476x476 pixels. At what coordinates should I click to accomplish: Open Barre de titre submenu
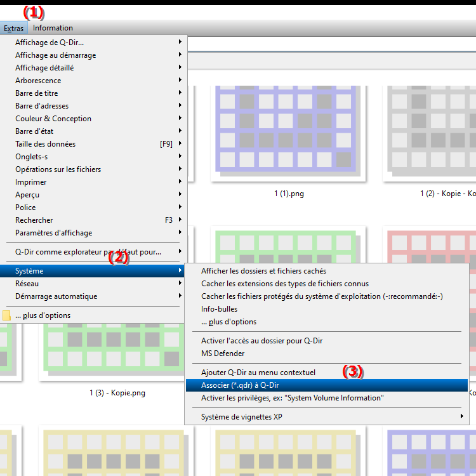coord(93,93)
